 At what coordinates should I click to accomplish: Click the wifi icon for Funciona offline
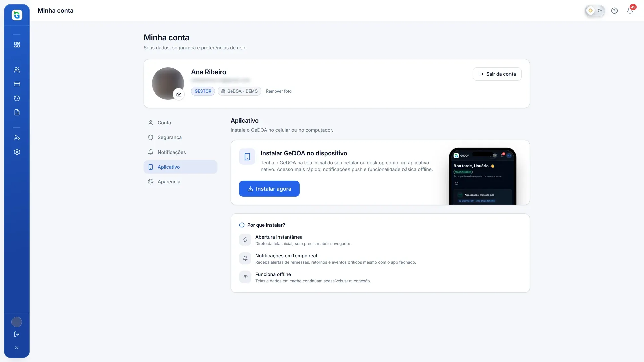coord(245,277)
